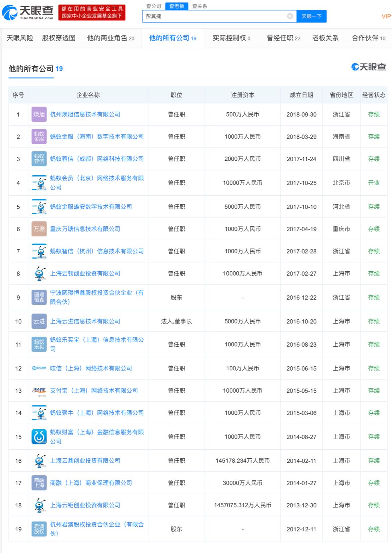Clear the search box with the X icon
392x553 pixels.
tap(290, 16)
